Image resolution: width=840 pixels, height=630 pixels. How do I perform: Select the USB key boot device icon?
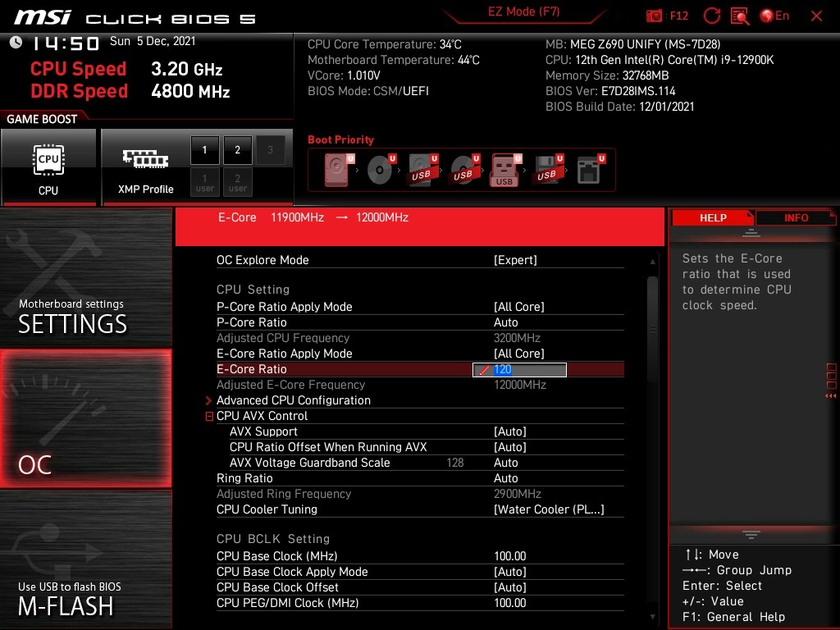505,170
